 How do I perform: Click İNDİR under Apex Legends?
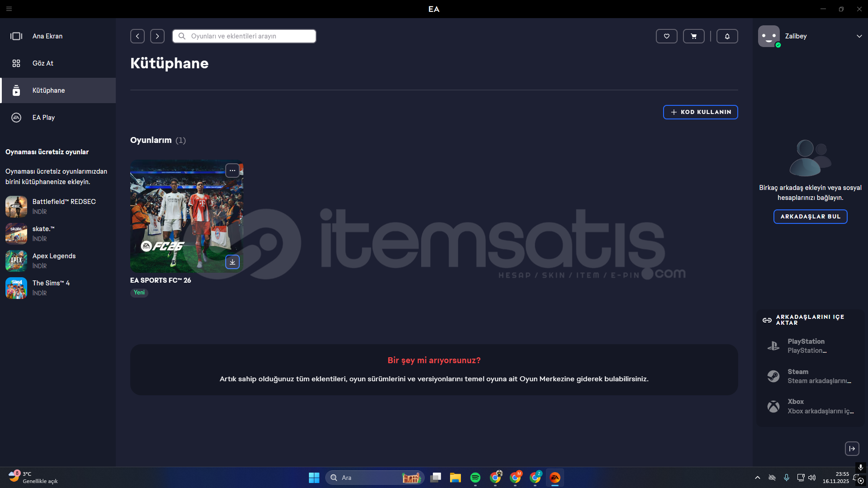[x=40, y=266]
